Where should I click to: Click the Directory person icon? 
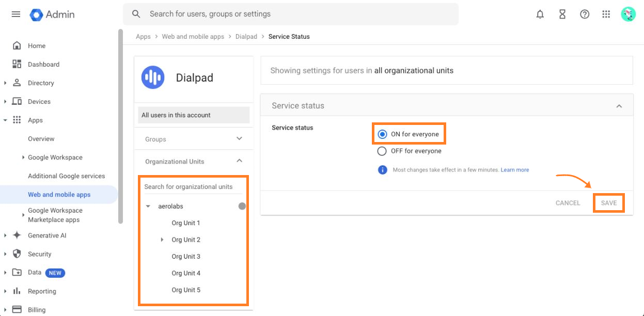click(17, 83)
